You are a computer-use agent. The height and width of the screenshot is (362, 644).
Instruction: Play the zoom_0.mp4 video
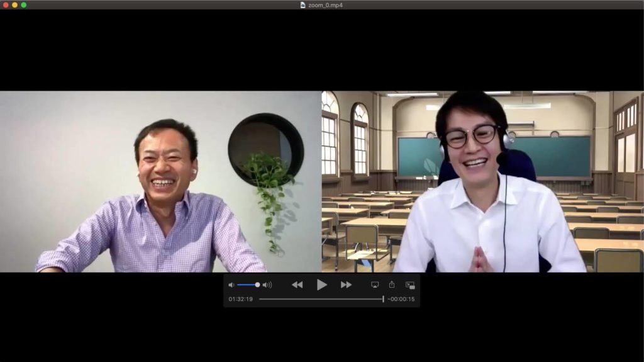[321, 285]
